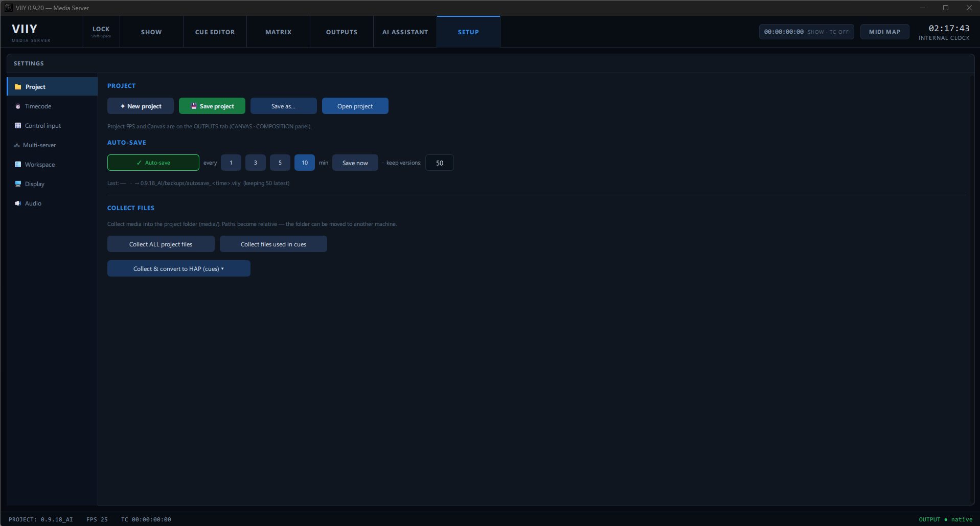Screen dimensions: 980x526
Task: Toggle the LOCK control in top bar
Action: [101, 32]
